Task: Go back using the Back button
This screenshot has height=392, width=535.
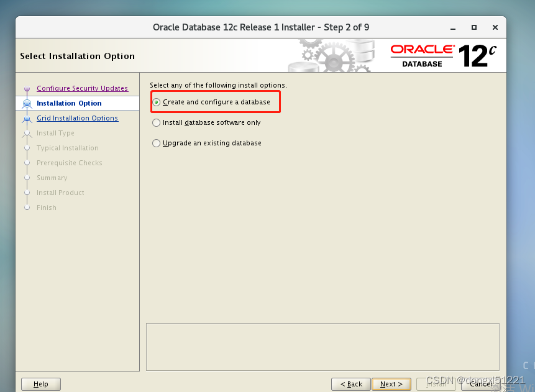Action: pos(350,384)
